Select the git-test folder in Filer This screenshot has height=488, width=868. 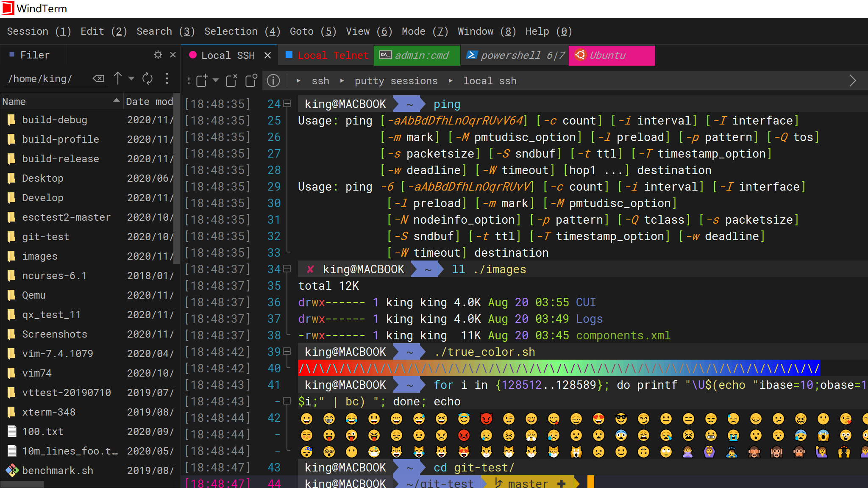(45, 237)
